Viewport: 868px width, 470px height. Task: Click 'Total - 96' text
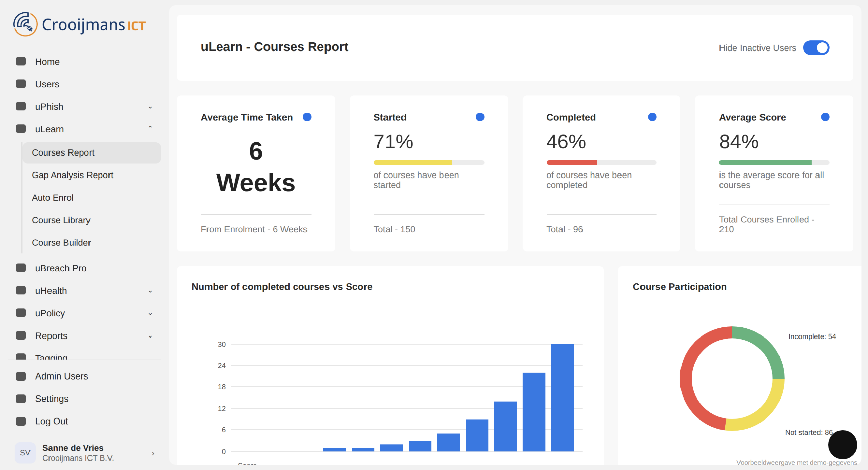564,229
